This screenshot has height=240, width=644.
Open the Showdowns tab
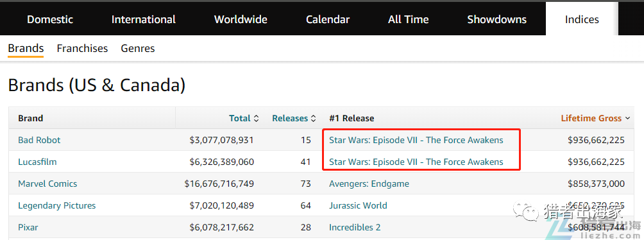point(497,19)
